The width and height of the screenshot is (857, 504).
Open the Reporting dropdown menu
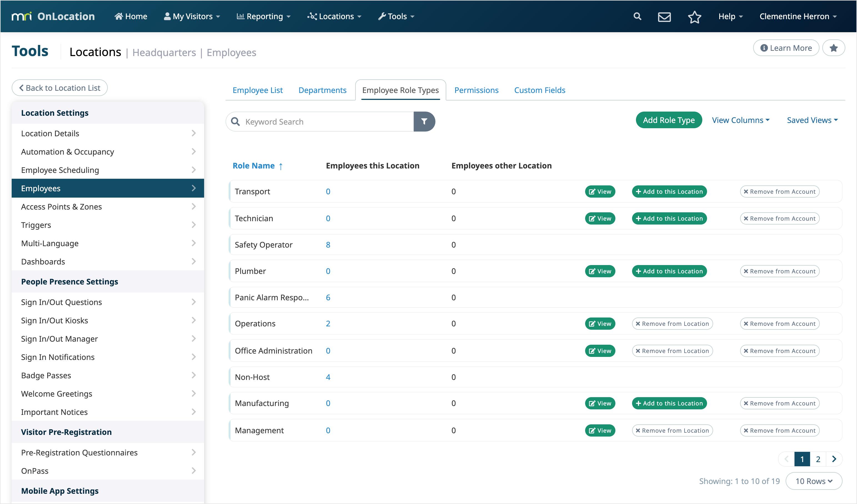[x=264, y=16]
